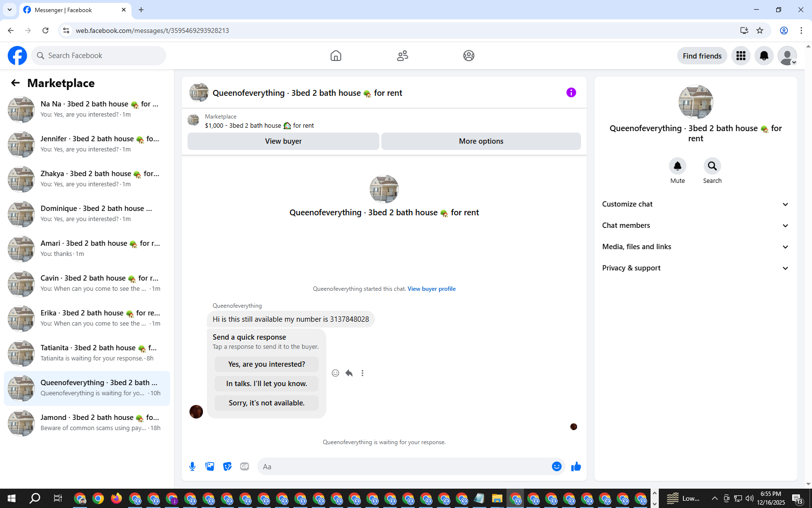Image resolution: width=812 pixels, height=508 pixels.
Task: Bookmark this page with the star icon
Action: pyautogui.click(x=760, y=30)
